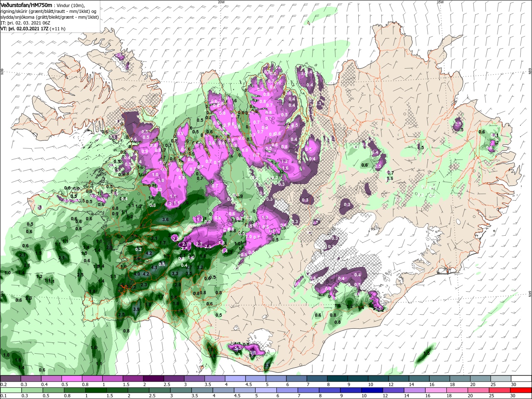Pick the white swatch after 30 in upper row
The image size is (532, 399).
click(x=521, y=378)
